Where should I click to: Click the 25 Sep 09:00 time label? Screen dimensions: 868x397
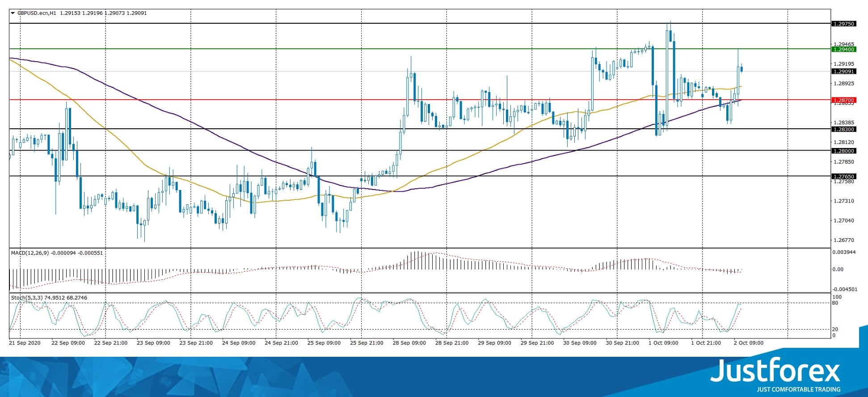tap(324, 343)
